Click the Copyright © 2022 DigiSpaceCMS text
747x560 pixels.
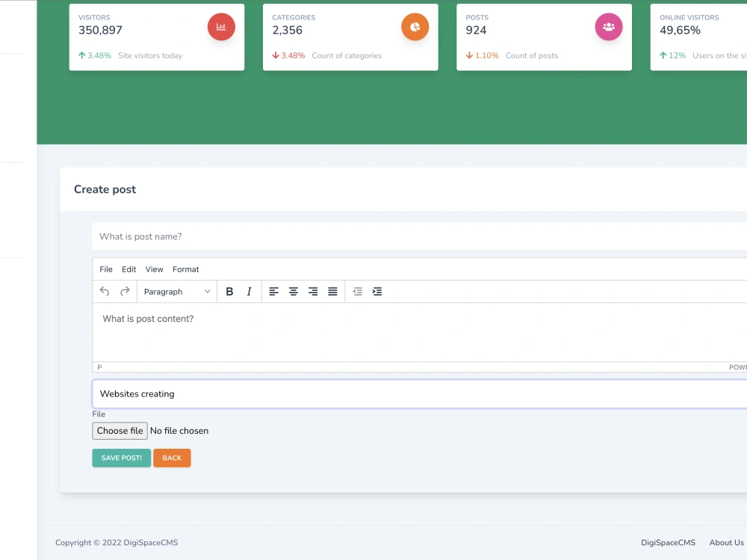[117, 542]
